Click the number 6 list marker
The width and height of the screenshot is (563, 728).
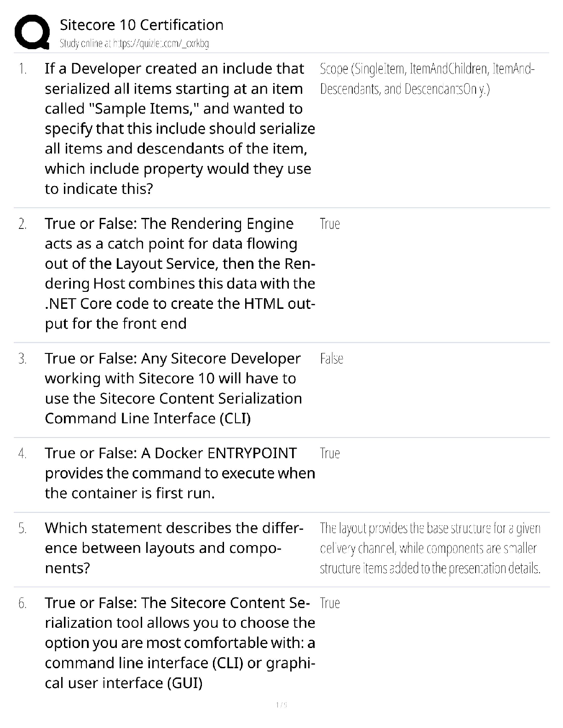coord(22,603)
